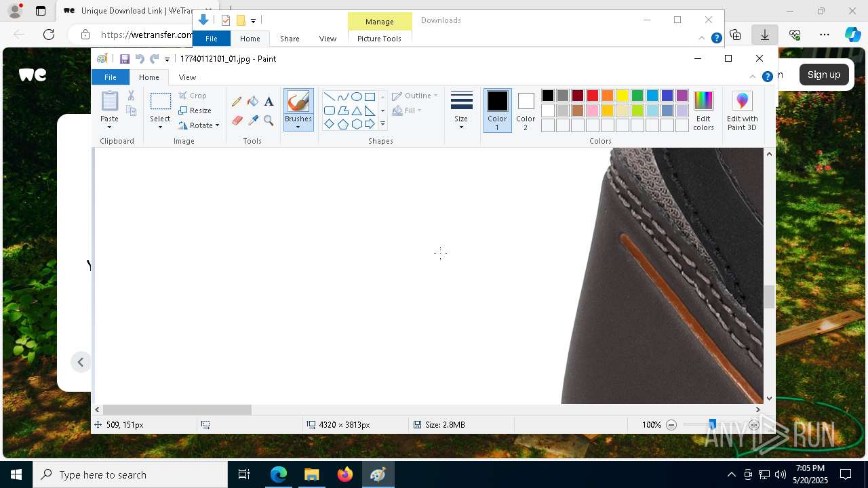Select the Color picker eyedropper tool

tap(253, 121)
